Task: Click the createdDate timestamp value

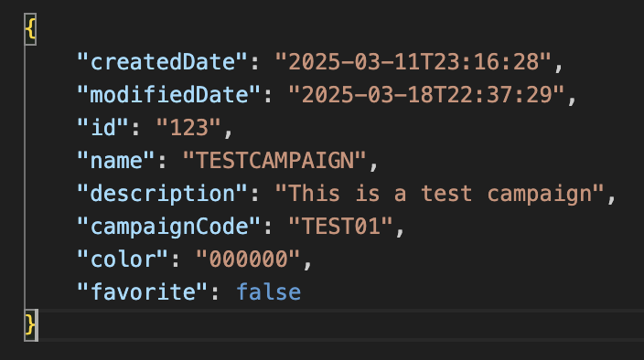Action: tap(413, 62)
